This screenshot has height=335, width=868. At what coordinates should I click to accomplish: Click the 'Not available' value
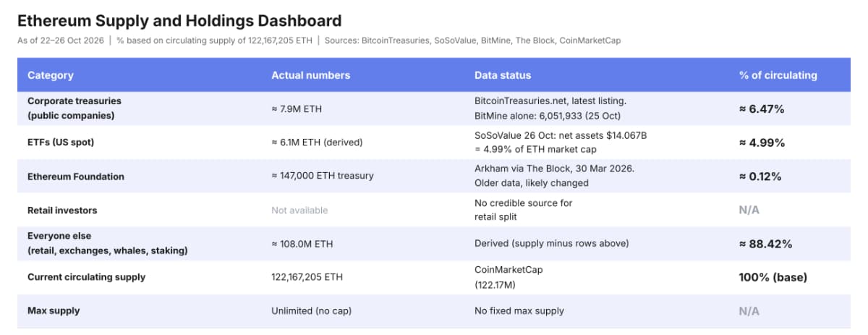[x=299, y=210]
